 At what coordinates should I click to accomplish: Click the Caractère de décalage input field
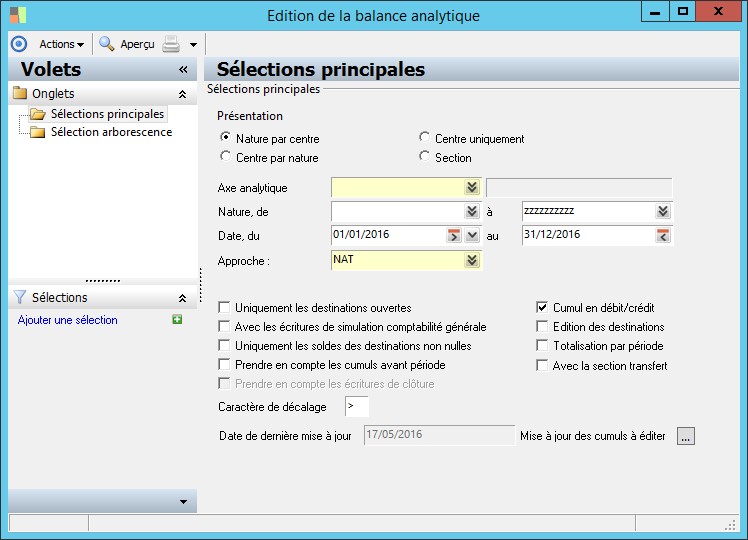357,406
